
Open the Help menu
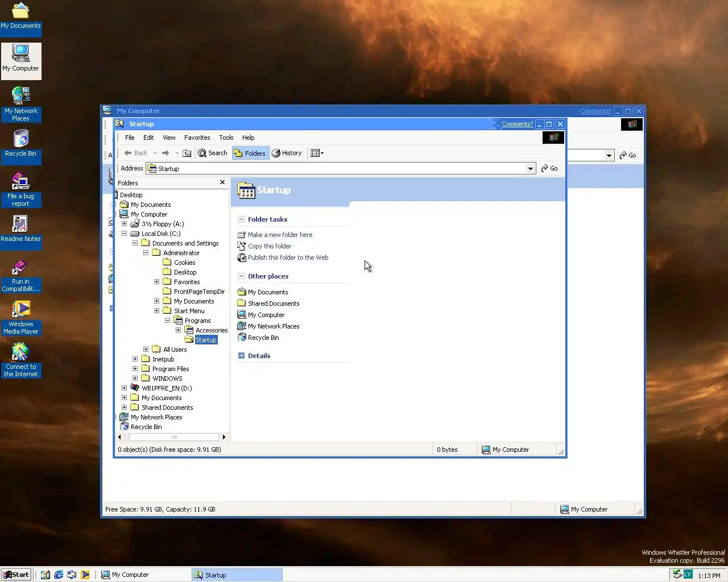point(249,138)
